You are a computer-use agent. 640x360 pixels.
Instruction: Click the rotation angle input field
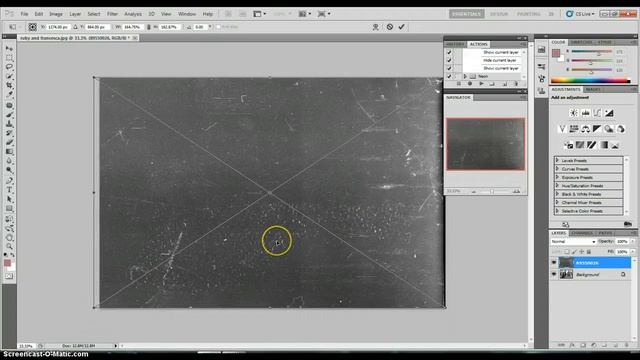[200, 27]
